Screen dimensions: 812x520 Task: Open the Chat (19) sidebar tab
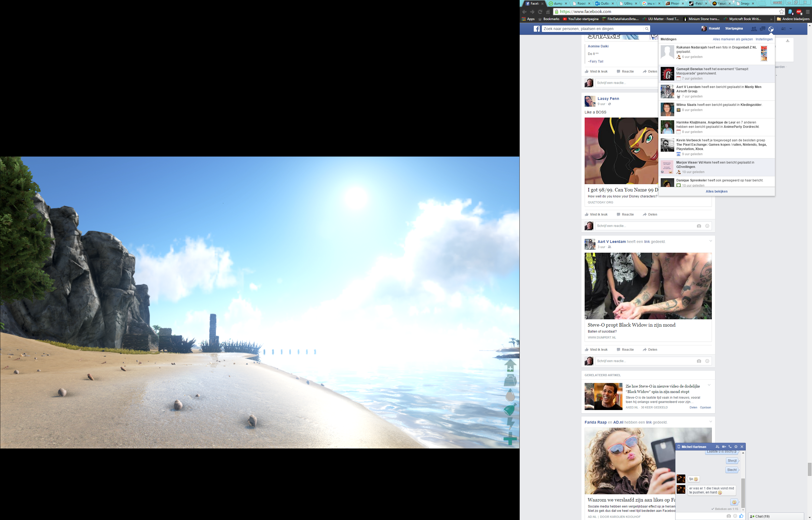(x=776, y=516)
